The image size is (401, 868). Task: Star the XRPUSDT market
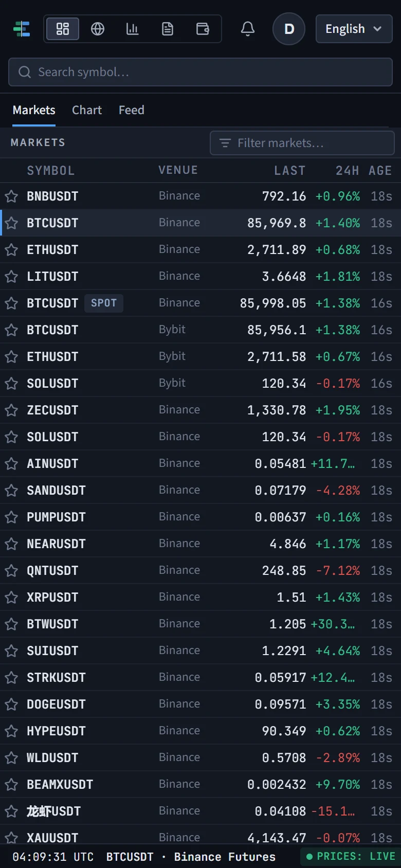(x=11, y=598)
